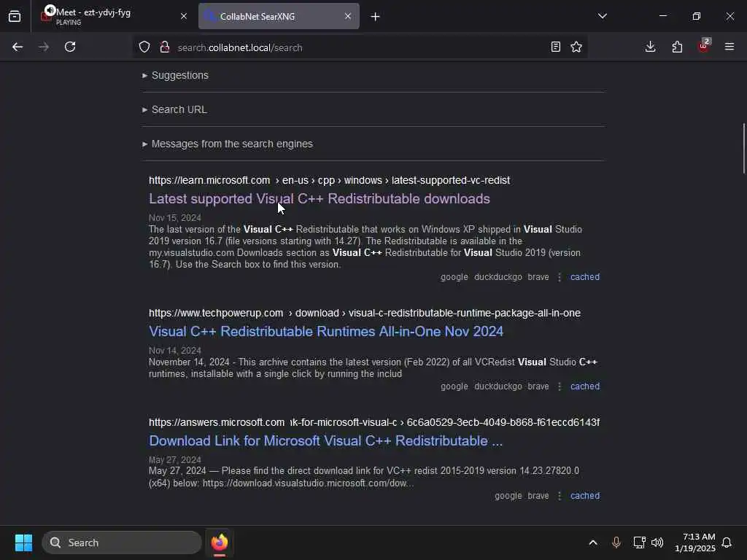Mute the Meet tab audio icon
The image size is (747, 560).
[50, 10]
